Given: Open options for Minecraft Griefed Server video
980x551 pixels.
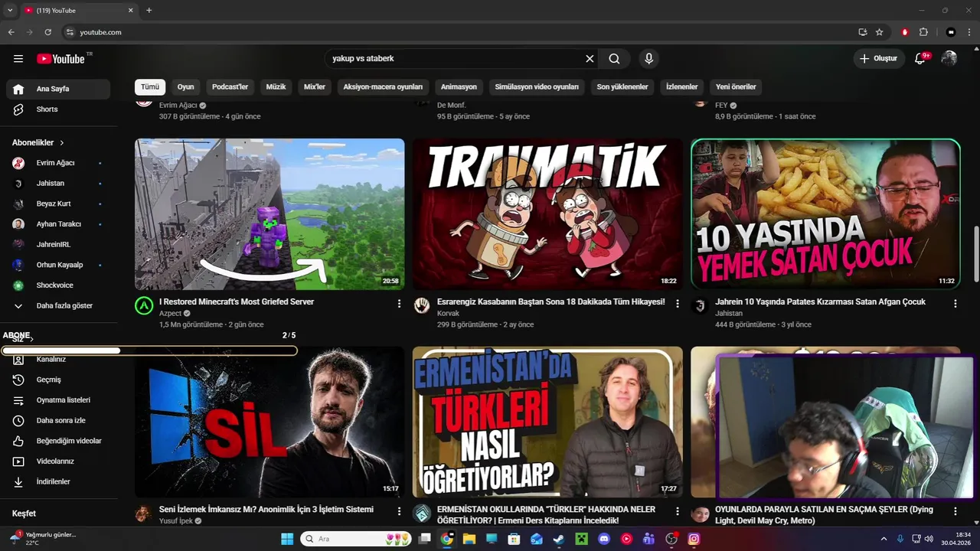Looking at the screenshot, I should point(399,304).
